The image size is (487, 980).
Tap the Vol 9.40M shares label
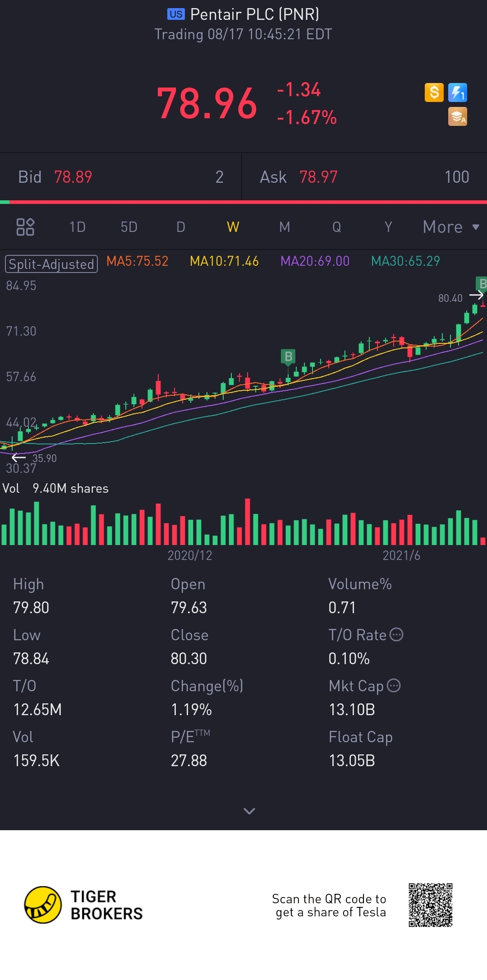click(55, 489)
